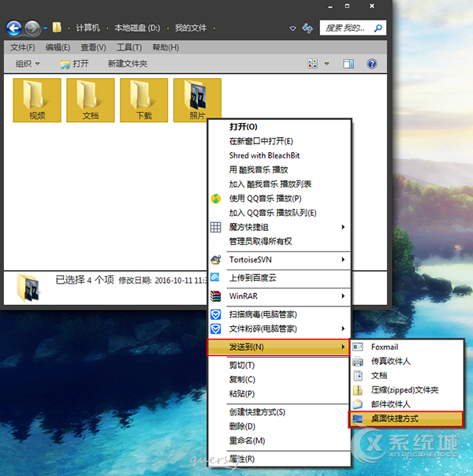Screen dimensions: 473x476
Task: Open recent locations dropdown beside nav arrows
Action: (x=45, y=28)
